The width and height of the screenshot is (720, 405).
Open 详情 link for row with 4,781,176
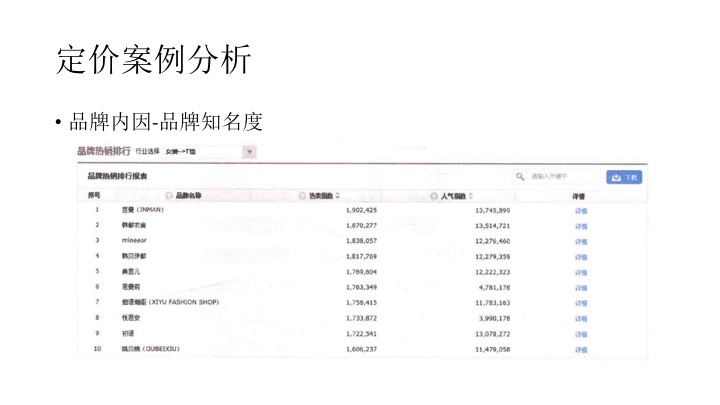581,288
